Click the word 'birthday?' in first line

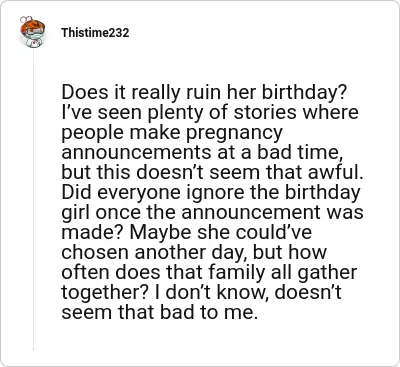coord(305,93)
